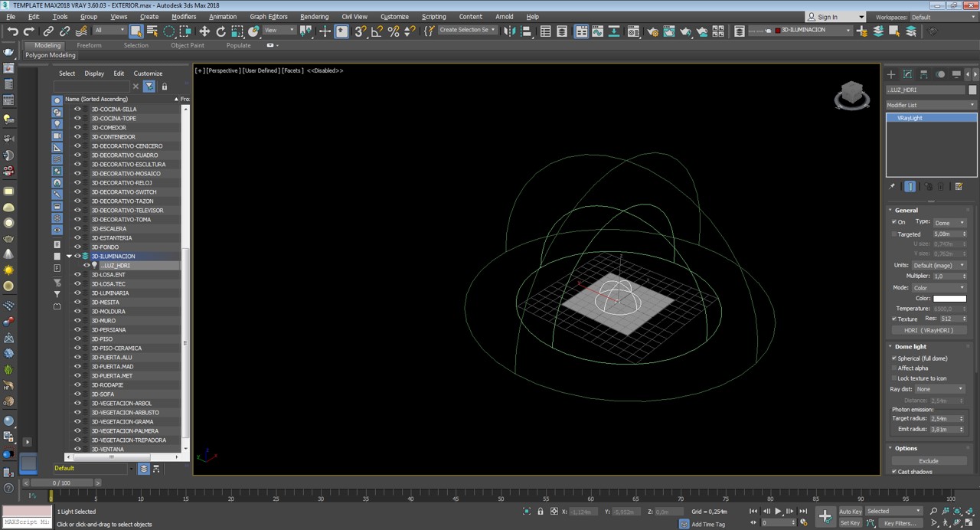This screenshot has height=530, width=980.
Task: Collapse the 3D-ILUMINACION layer tree
Action: click(x=68, y=257)
